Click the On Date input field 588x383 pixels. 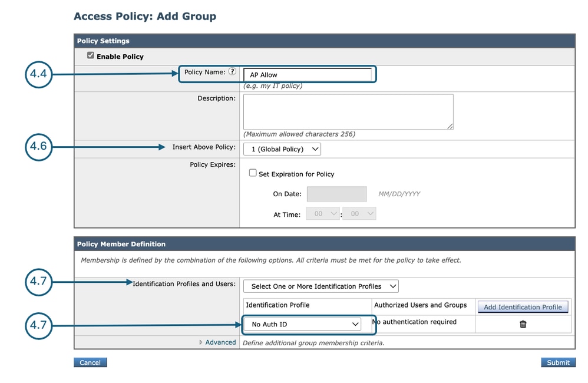(336, 194)
